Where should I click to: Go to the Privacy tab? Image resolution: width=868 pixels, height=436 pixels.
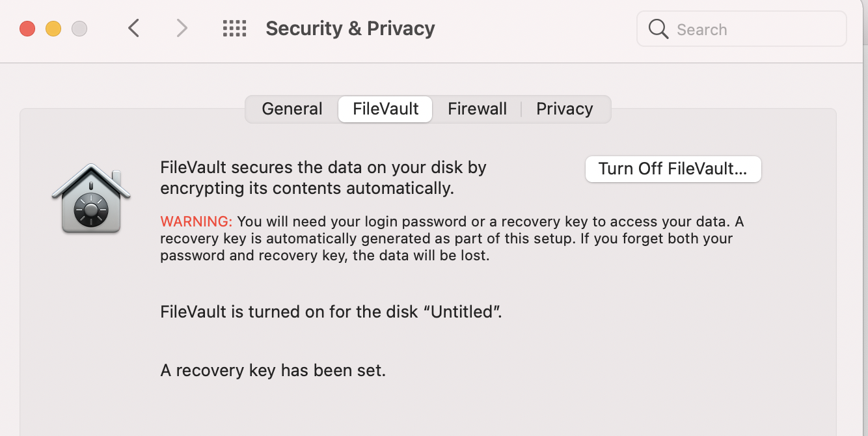564,109
